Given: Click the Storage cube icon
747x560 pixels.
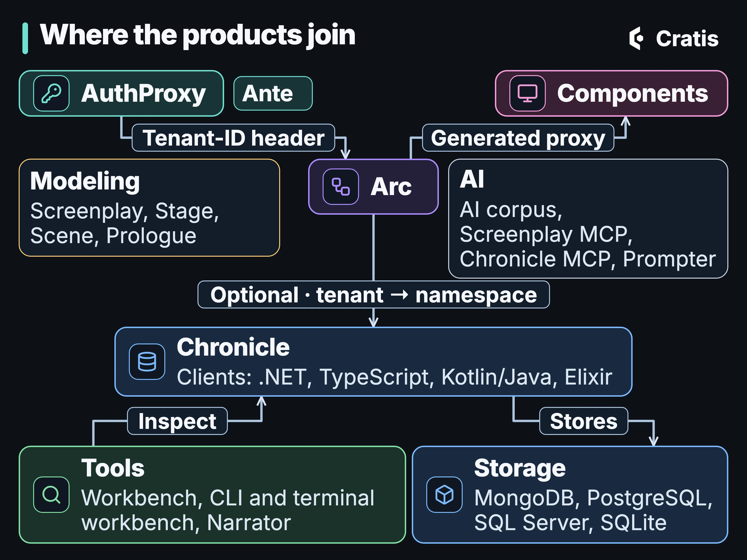Looking at the screenshot, I should pyautogui.click(x=444, y=494).
